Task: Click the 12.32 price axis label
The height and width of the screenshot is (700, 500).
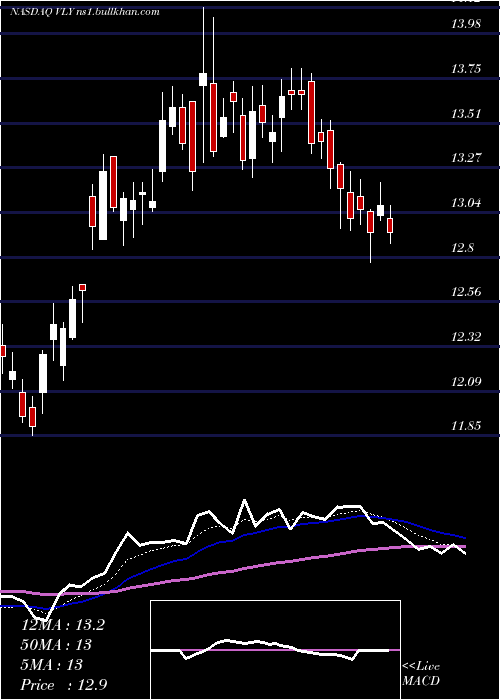Action: (466, 337)
